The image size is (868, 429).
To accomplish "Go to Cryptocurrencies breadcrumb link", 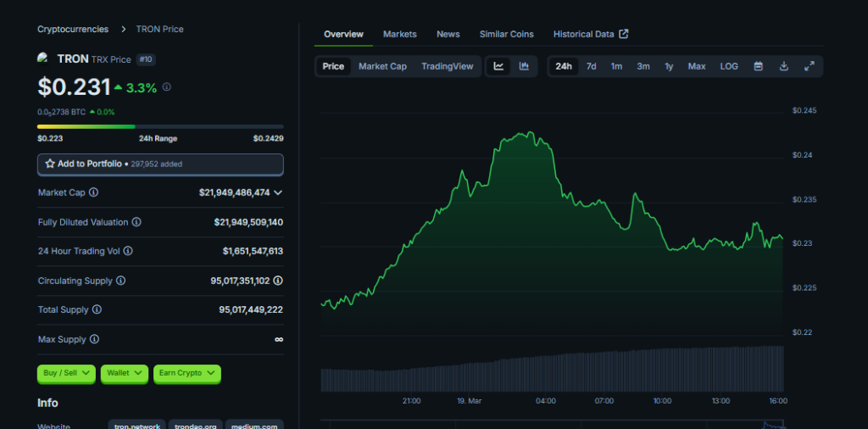I will [73, 30].
